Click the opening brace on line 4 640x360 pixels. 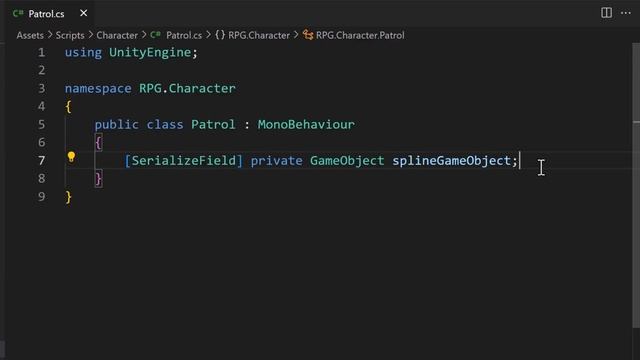(68, 107)
